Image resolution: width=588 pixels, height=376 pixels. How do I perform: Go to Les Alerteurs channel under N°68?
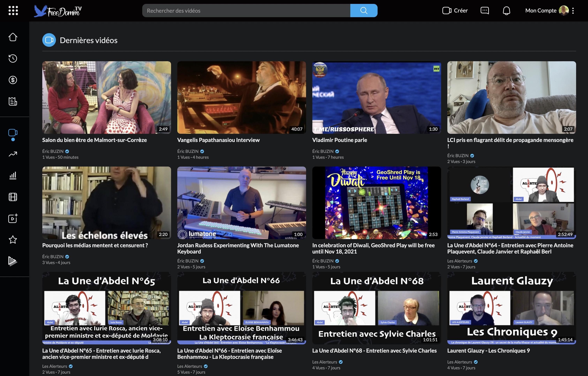pyautogui.click(x=325, y=362)
